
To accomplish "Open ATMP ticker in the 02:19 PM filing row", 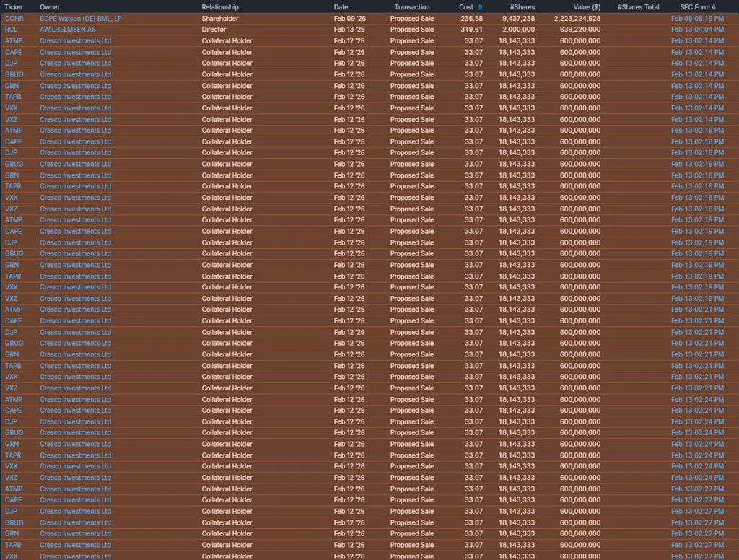I will click(x=14, y=220).
